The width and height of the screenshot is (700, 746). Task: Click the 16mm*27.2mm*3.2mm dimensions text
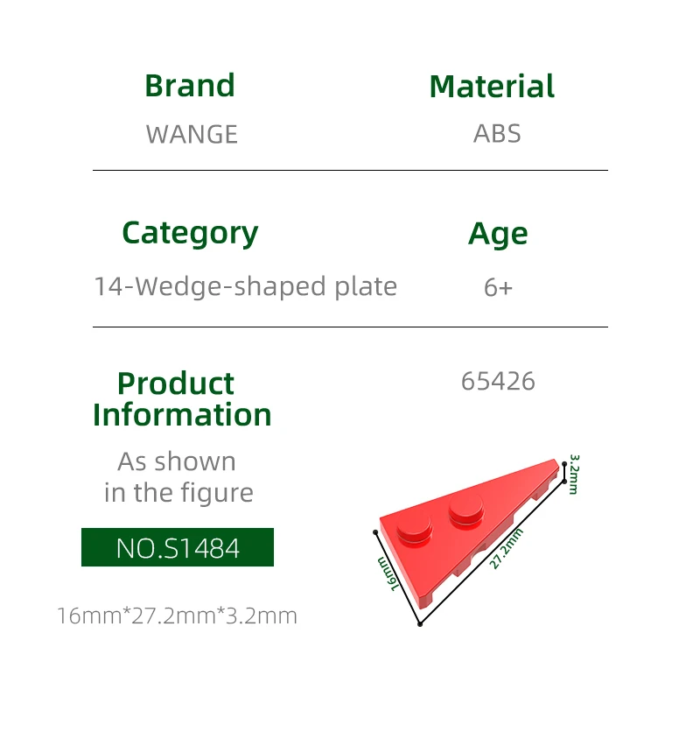177,616
